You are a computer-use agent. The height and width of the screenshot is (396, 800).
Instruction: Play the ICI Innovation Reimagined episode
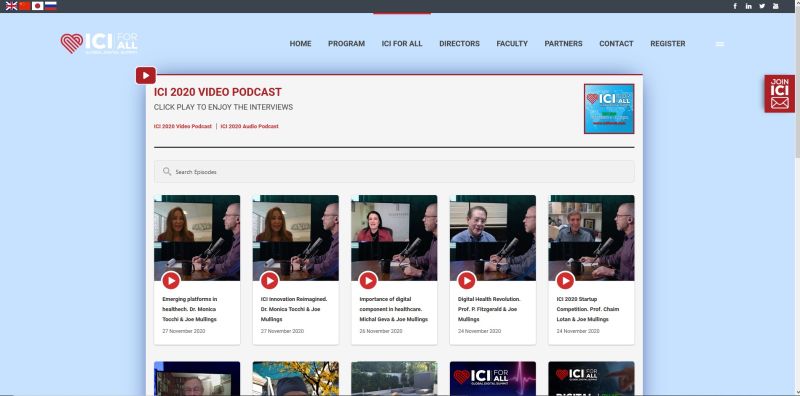coord(269,280)
